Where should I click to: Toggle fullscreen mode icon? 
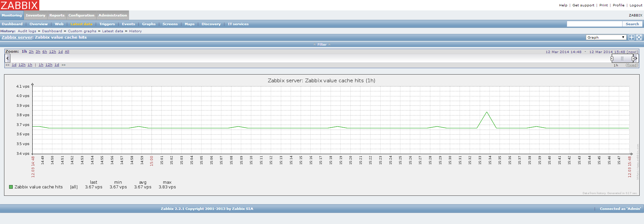[x=639, y=37]
